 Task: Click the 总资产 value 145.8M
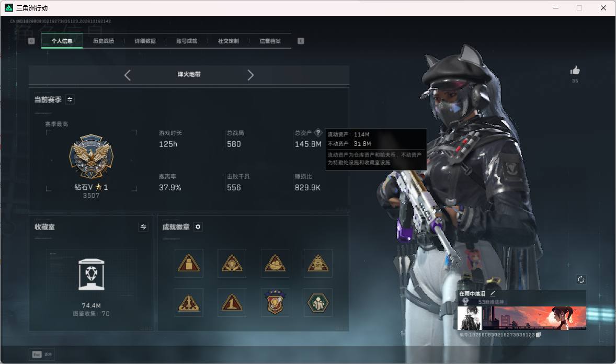pos(308,144)
